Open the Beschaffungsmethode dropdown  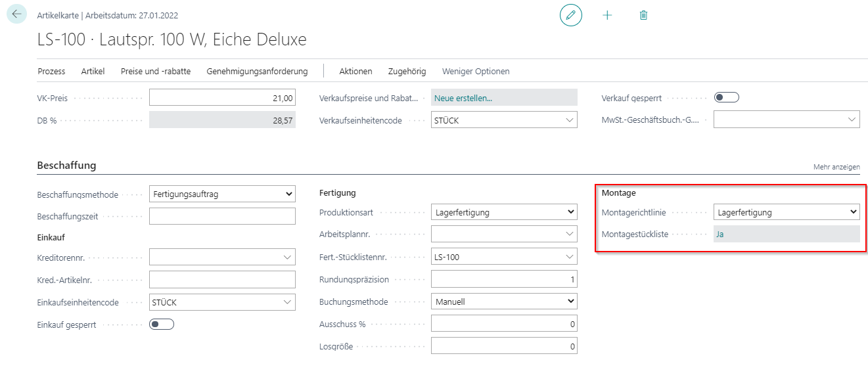(222, 194)
